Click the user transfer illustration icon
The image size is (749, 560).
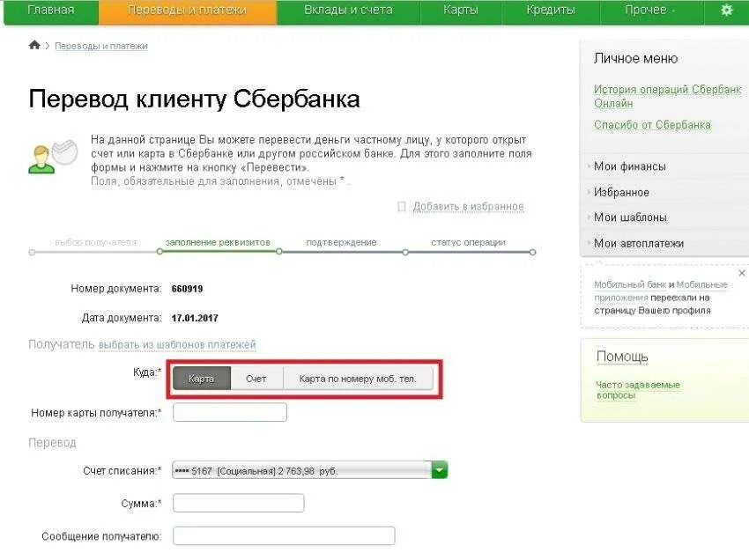click(53, 156)
